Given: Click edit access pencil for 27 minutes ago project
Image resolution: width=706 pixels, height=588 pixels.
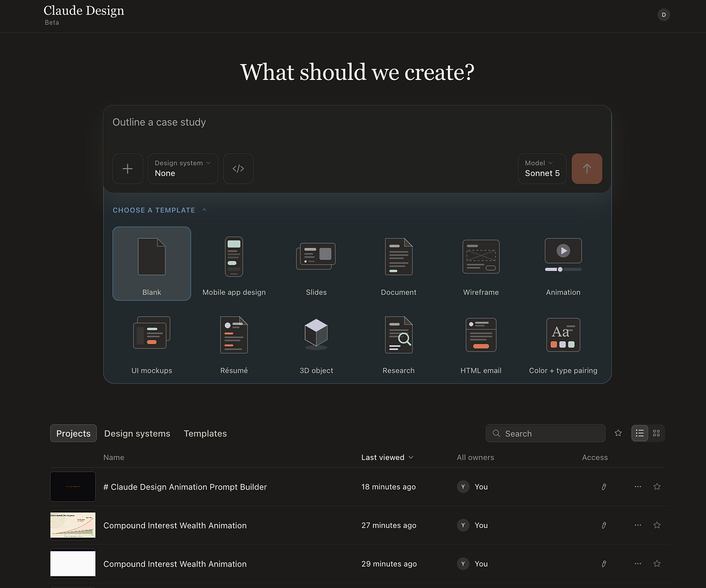Looking at the screenshot, I should [x=604, y=525].
